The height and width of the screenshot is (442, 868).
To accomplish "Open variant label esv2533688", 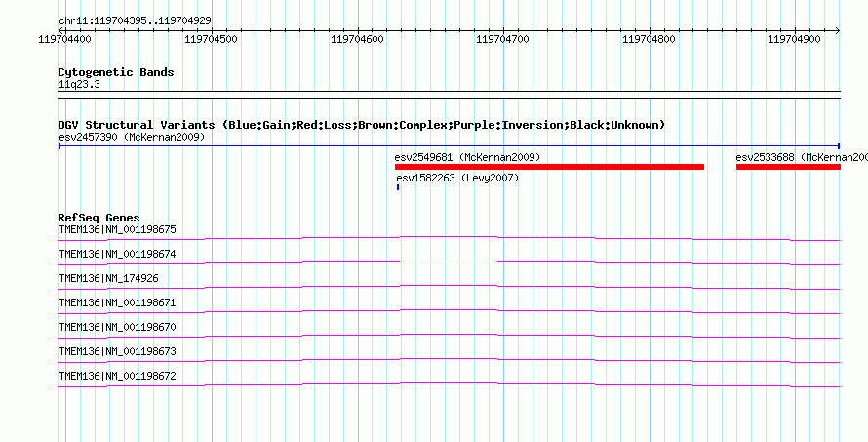I will tap(802, 157).
